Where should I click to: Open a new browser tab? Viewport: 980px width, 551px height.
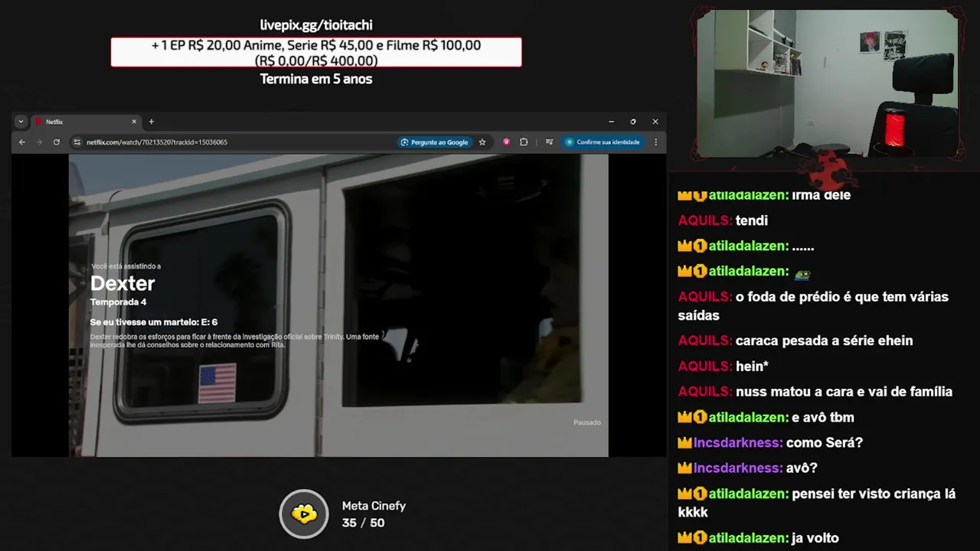coord(151,122)
